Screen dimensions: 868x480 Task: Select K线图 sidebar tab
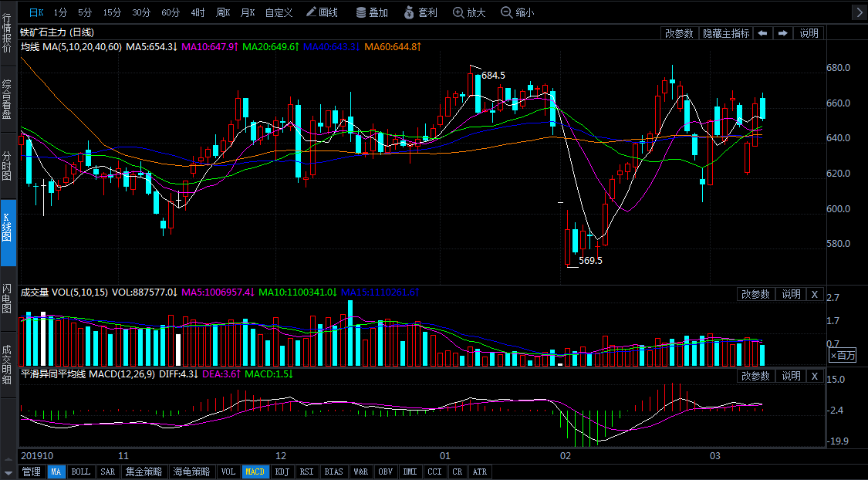[8, 232]
